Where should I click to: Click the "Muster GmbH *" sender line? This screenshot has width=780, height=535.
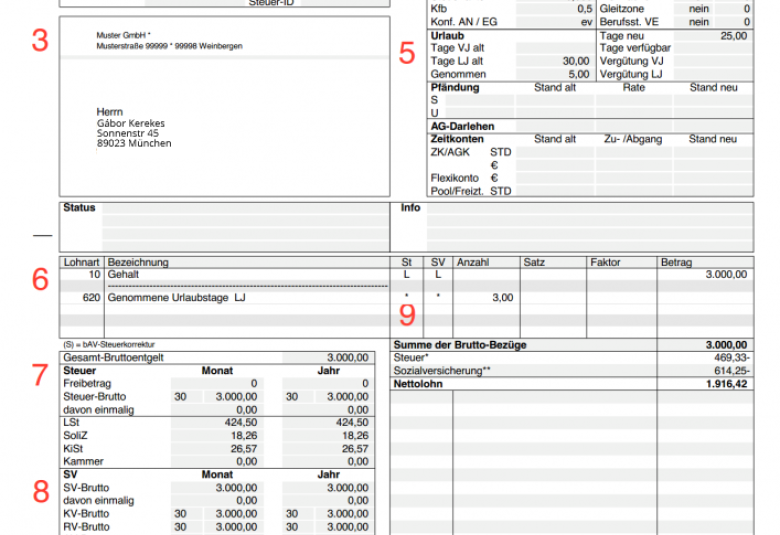click(x=123, y=35)
